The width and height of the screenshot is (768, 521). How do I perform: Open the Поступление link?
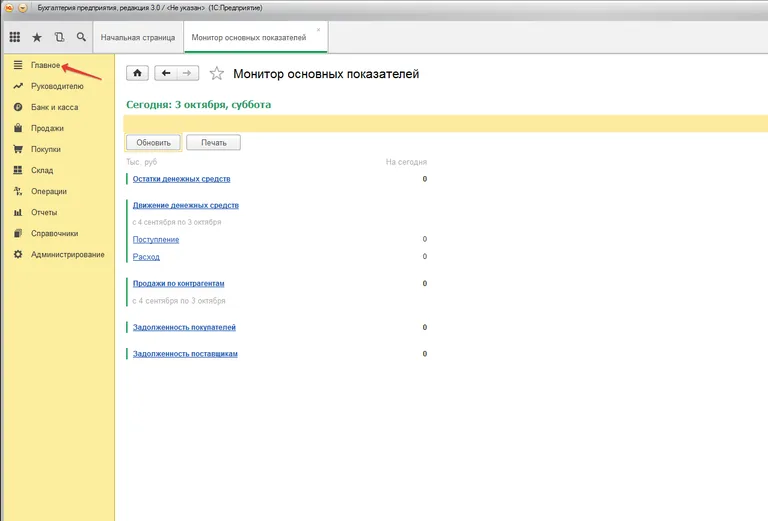(x=156, y=239)
